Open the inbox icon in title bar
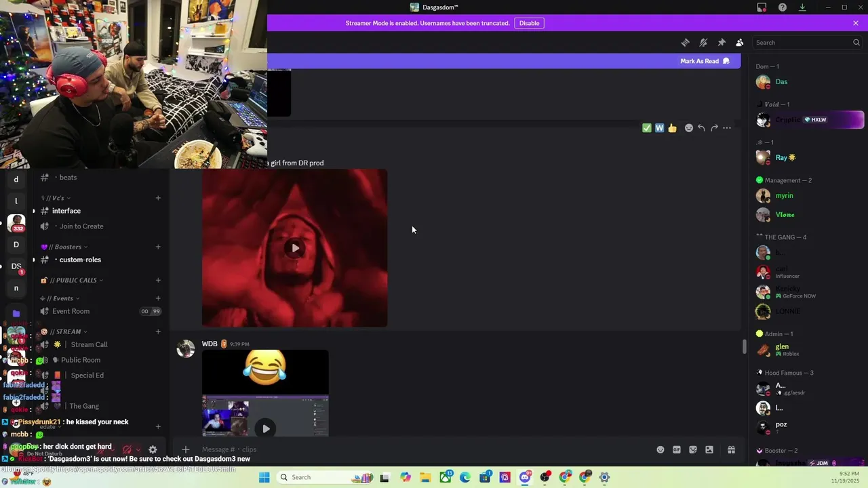 click(x=762, y=7)
